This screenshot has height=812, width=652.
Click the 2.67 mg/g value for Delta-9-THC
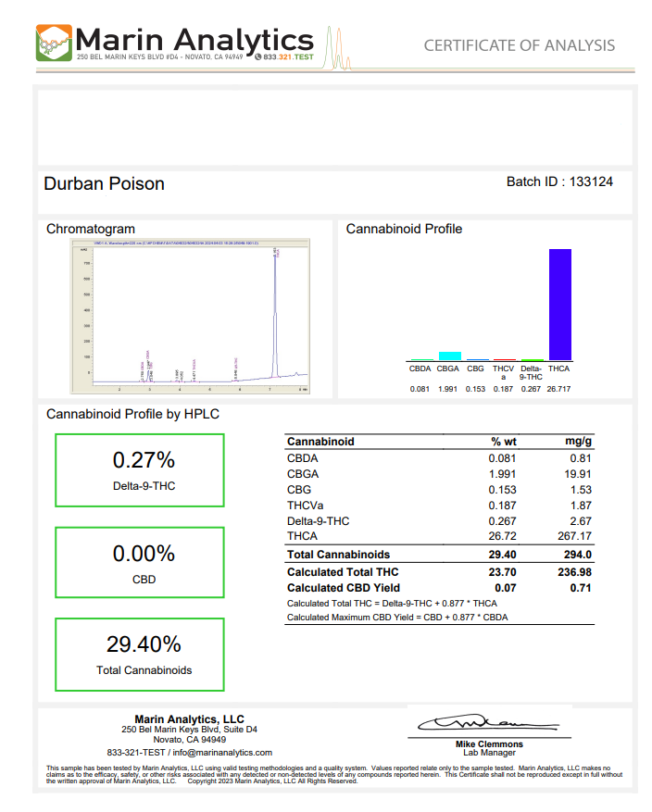(x=581, y=521)
